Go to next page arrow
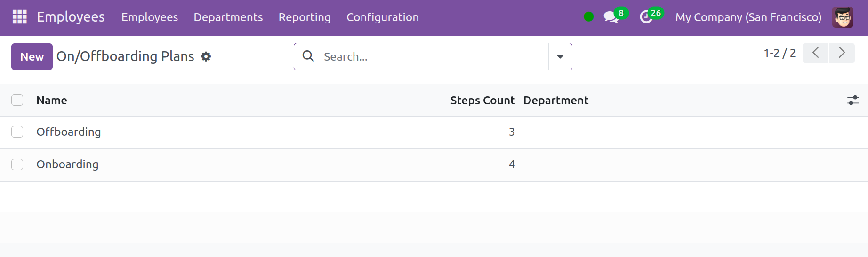Image resolution: width=868 pixels, height=257 pixels. pos(842,53)
